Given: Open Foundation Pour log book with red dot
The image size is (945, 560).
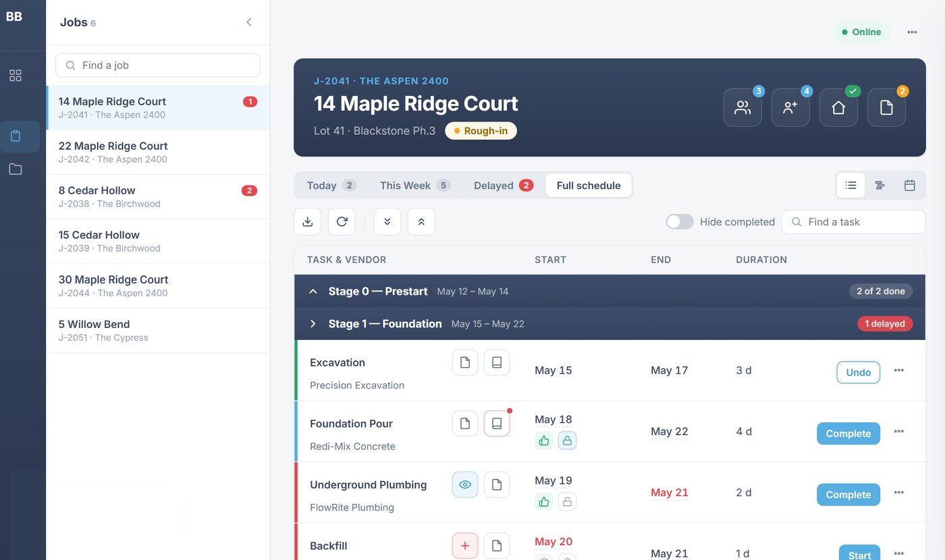Looking at the screenshot, I should tap(497, 424).
